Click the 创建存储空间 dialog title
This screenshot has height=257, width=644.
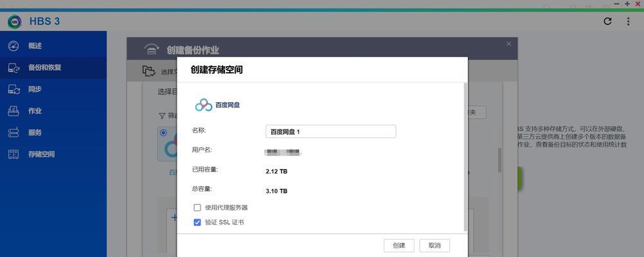[217, 70]
